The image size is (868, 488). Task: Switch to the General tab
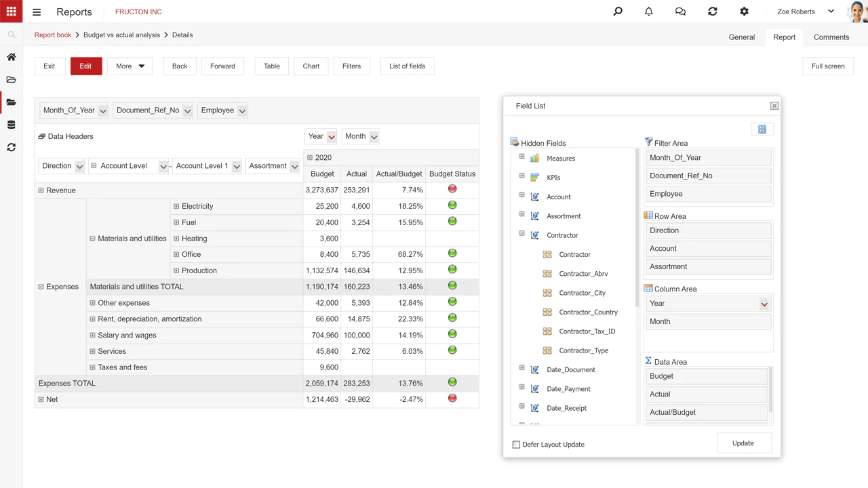pos(741,37)
